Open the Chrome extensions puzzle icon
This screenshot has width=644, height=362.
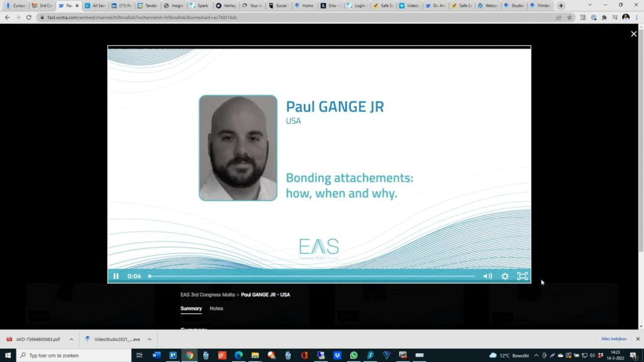(x=604, y=18)
